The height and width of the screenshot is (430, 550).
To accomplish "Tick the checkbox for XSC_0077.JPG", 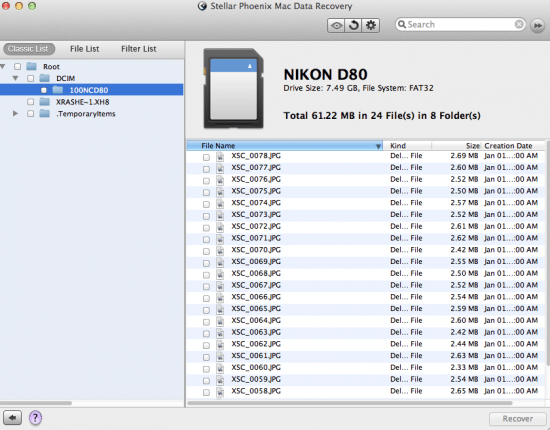I will click(x=206, y=169).
